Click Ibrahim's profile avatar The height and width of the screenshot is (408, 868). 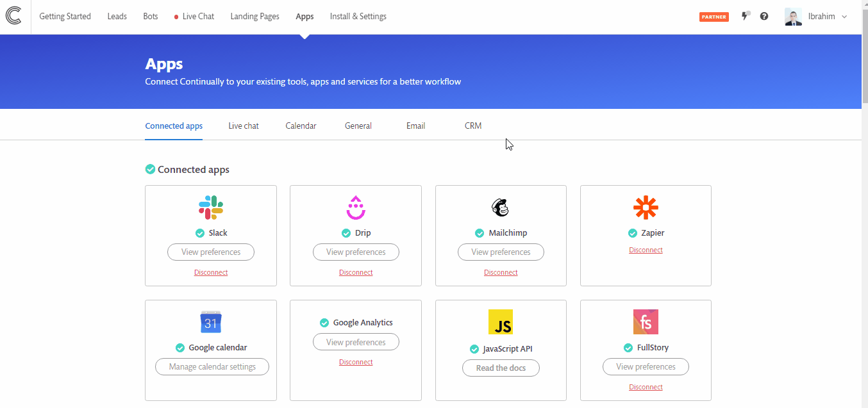click(x=793, y=17)
